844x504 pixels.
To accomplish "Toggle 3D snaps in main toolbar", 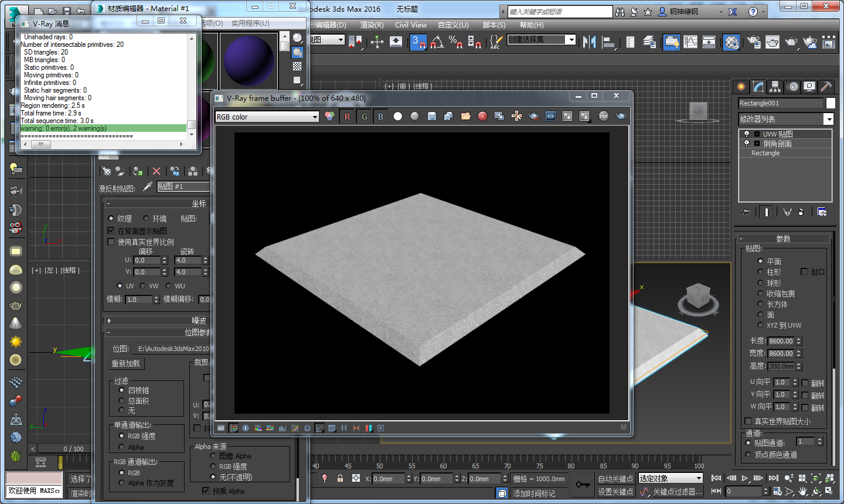I will [x=418, y=42].
